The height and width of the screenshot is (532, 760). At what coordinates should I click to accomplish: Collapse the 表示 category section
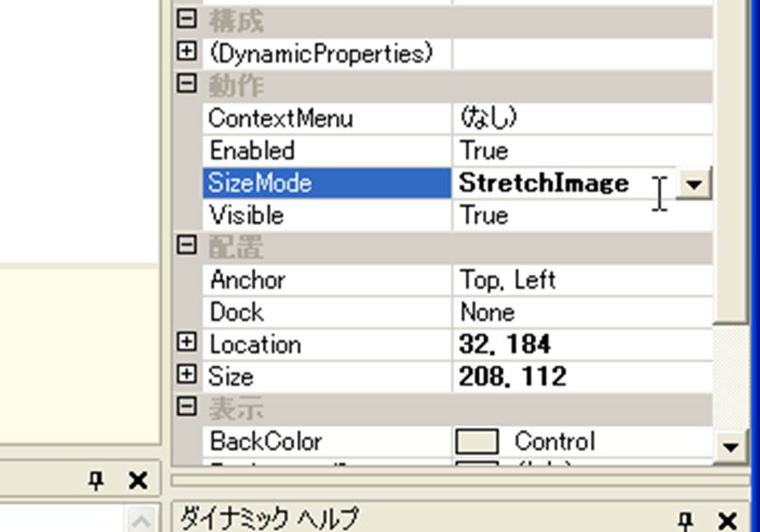tap(187, 407)
